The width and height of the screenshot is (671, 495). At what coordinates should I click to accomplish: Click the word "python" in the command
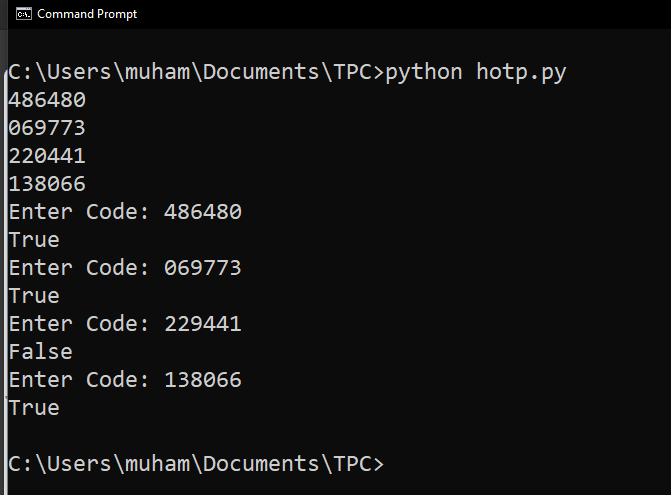(424, 72)
